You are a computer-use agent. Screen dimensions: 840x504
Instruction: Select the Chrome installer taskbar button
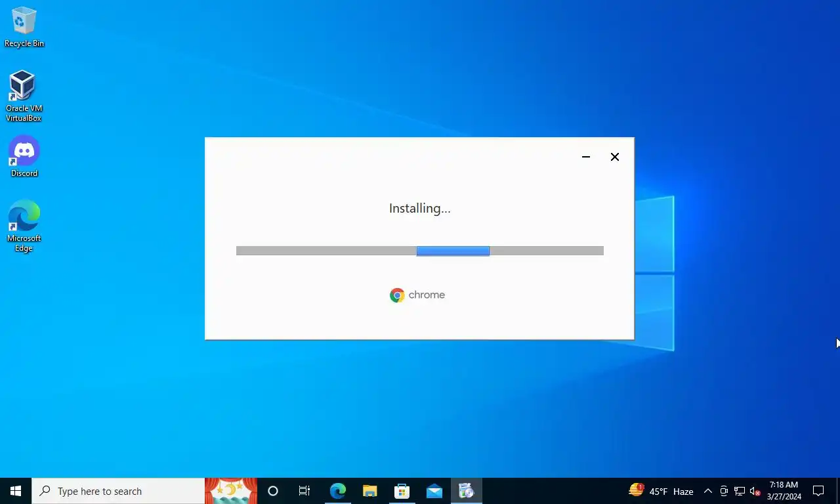click(x=467, y=491)
